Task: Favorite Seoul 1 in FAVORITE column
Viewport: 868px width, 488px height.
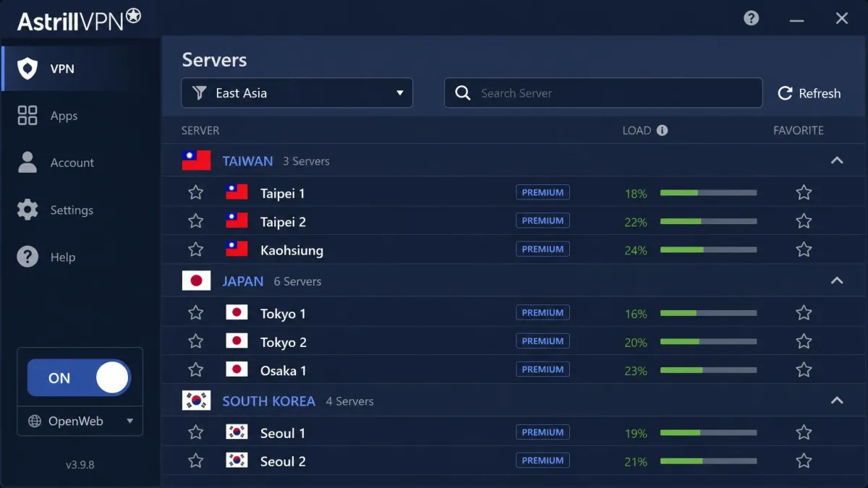Action: 804,432
